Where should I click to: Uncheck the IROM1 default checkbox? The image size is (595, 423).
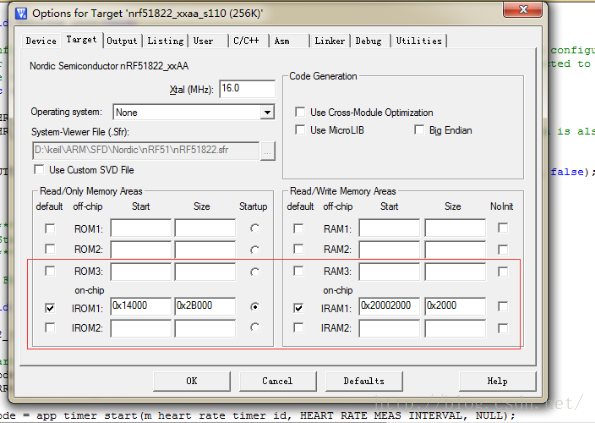pyautogui.click(x=50, y=308)
